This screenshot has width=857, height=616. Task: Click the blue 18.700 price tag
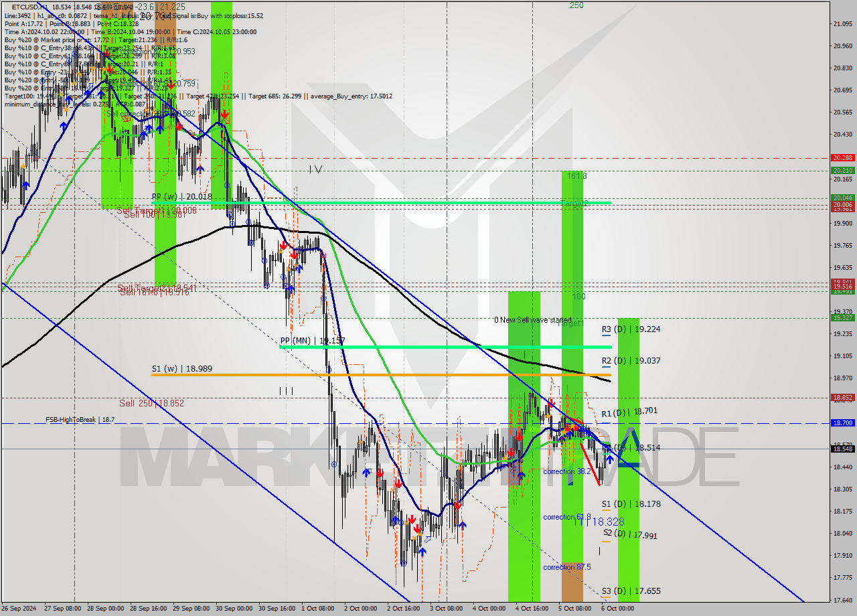[842, 423]
